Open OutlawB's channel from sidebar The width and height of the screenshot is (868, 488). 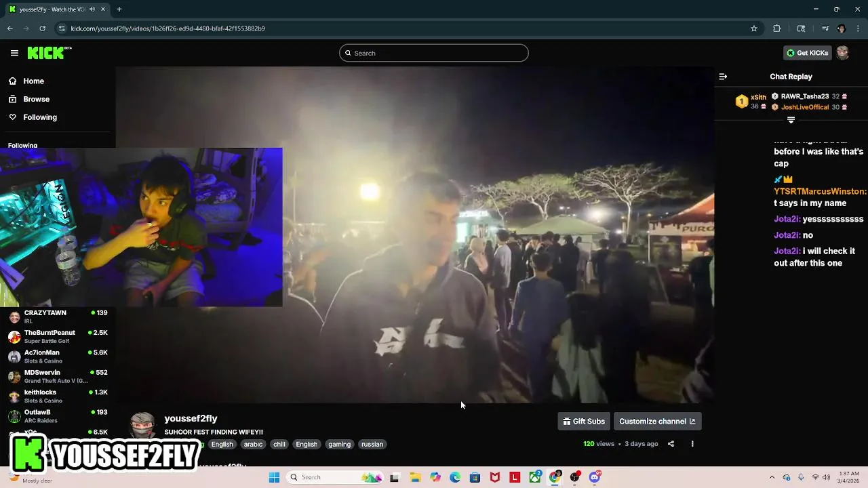(58, 416)
